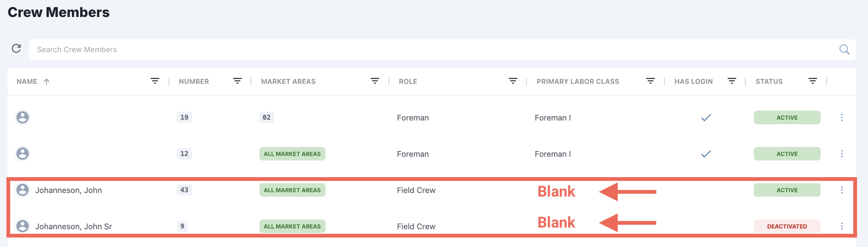Open three-dot menu for crew number 19

click(x=842, y=117)
